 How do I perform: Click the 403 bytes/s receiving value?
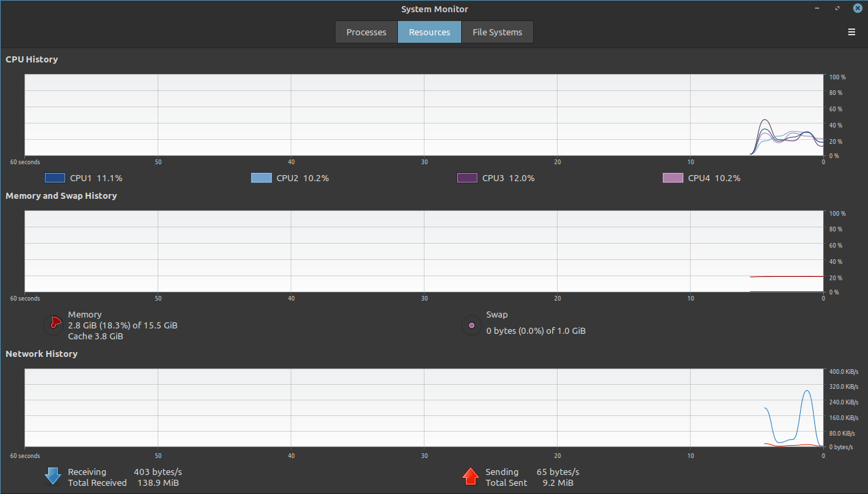tap(158, 472)
